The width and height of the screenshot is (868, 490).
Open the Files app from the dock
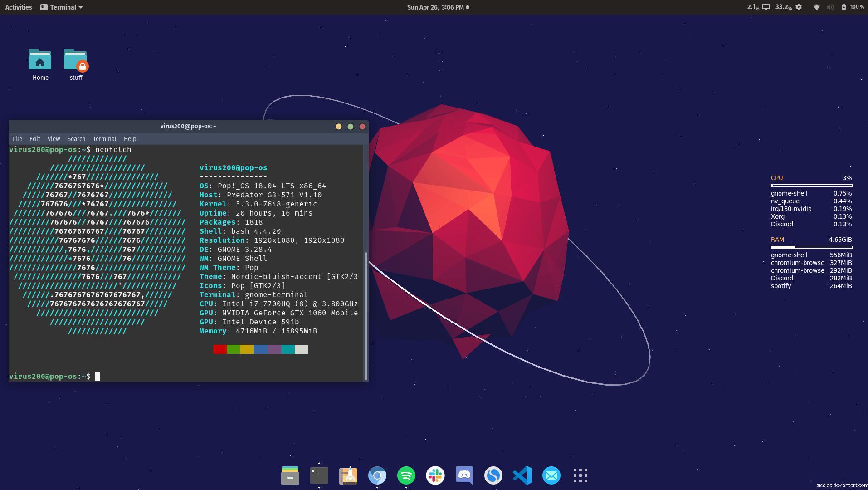pos(290,475)
